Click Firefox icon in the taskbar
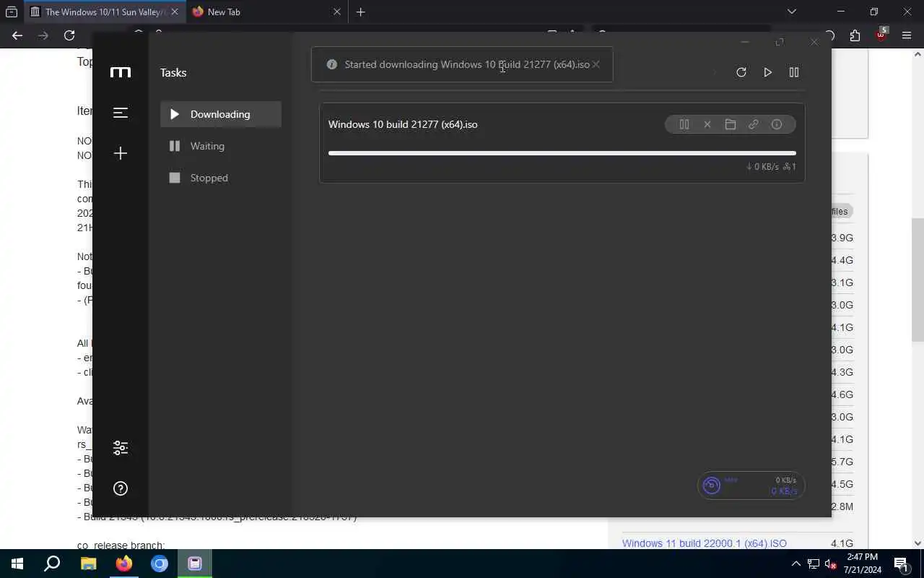 [124, 564]
